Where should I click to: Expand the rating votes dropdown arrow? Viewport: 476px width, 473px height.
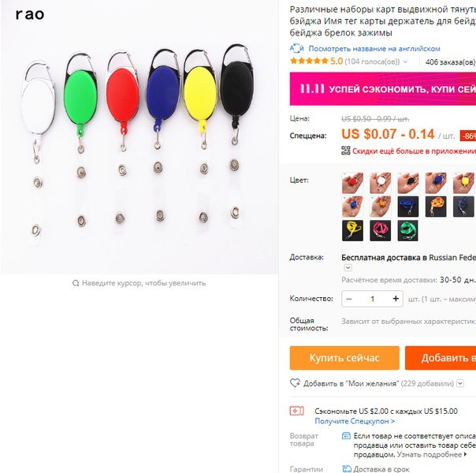tap(405, 62)
